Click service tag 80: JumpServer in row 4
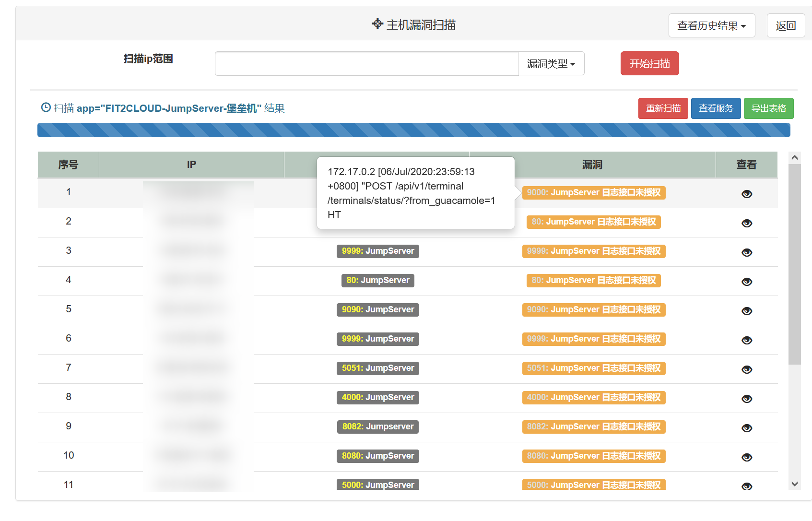This screenshot has height=521, width=812. [x=378, y=280]
